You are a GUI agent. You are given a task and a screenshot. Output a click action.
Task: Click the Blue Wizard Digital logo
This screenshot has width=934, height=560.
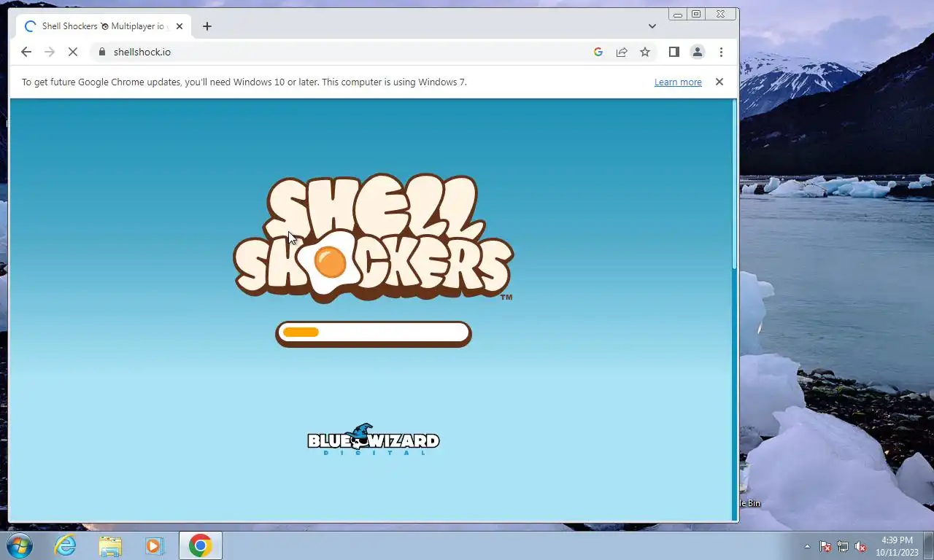[373, 439]
